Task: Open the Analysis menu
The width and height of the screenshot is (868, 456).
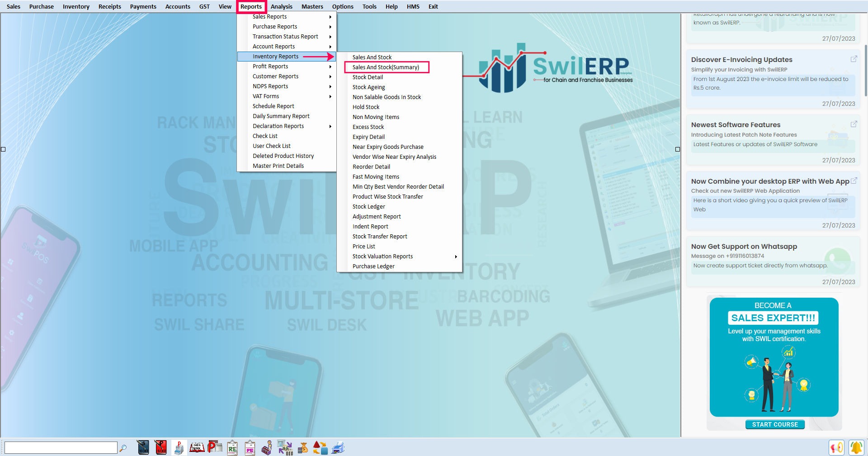Action: click(x=282, y=6)
